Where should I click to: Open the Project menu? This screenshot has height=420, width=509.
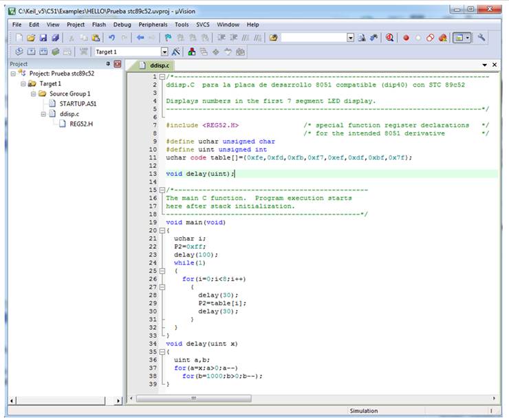coord(76,25)
